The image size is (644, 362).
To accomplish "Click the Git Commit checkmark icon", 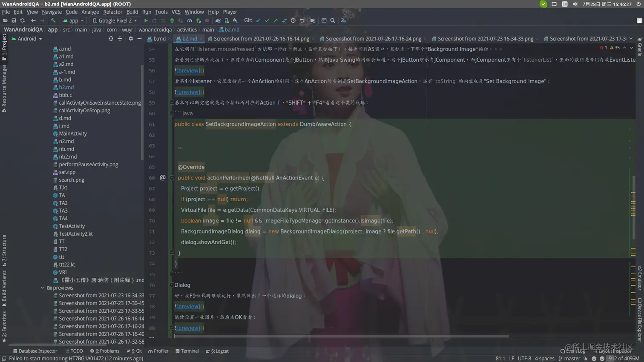I will click(267, 20).
